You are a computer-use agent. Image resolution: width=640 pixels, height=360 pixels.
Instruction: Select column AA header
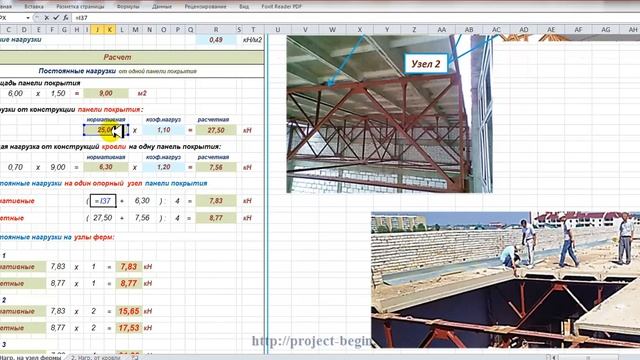tap(442, 29)
